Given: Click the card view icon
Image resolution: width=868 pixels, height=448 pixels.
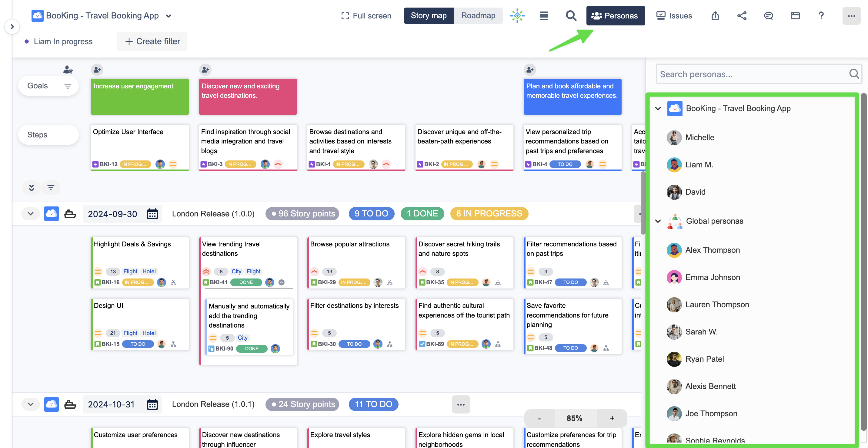Looking at the screenshot, I should pyautogui.click(x=795, y=16).
